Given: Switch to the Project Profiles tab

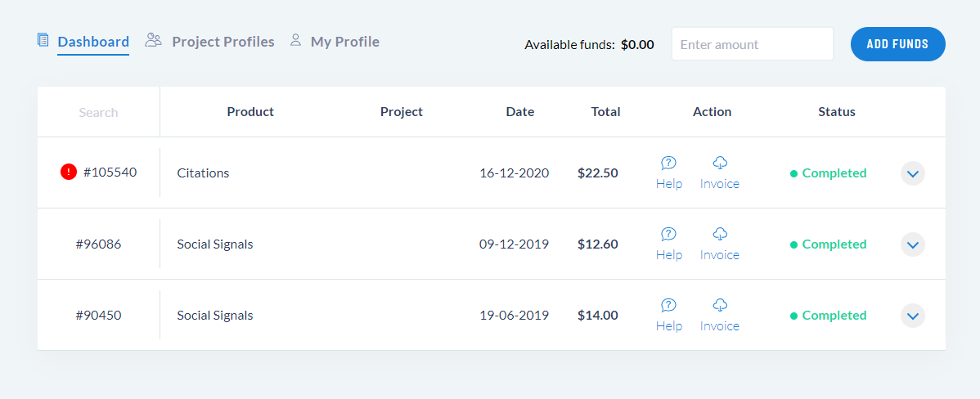Looking at the screenshot, I should 223,42.
